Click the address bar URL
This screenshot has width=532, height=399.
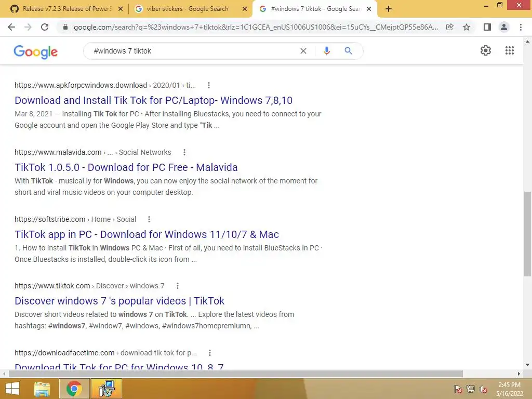pos(255,27)
